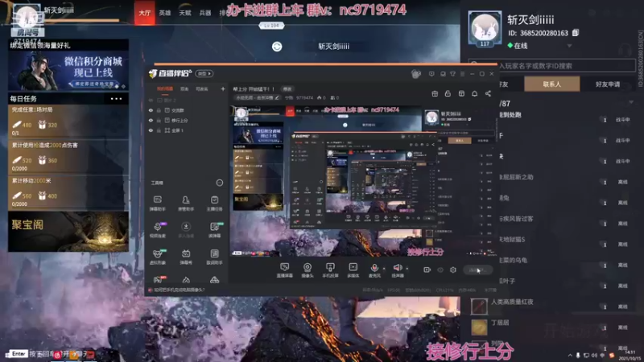Viewport: 644px width, 362px height.
Task: Click the record video icon in bottom toolbar
Action: 427,269
